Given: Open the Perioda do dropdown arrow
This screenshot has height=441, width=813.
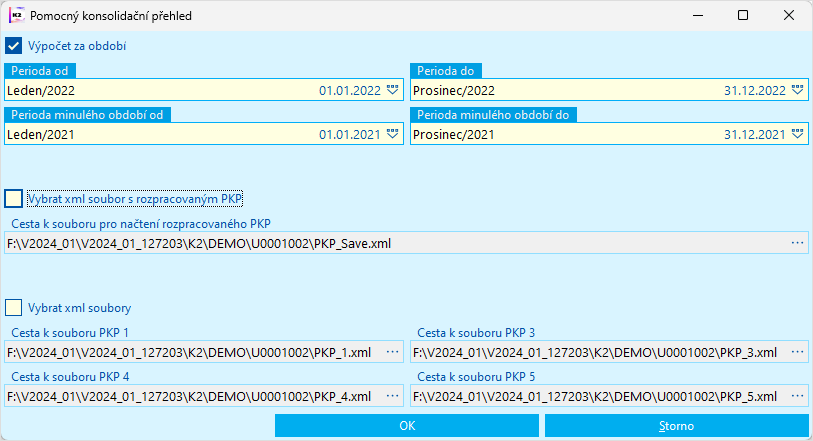Looking at the screenshot, I should click(x=797, y=90).
